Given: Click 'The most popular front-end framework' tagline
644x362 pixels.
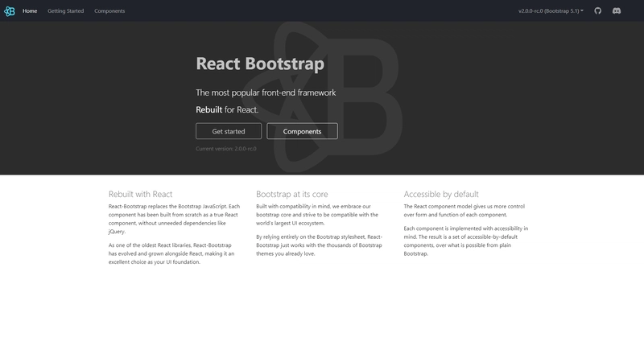Looking at the screenshot, I should coord(266,93).
